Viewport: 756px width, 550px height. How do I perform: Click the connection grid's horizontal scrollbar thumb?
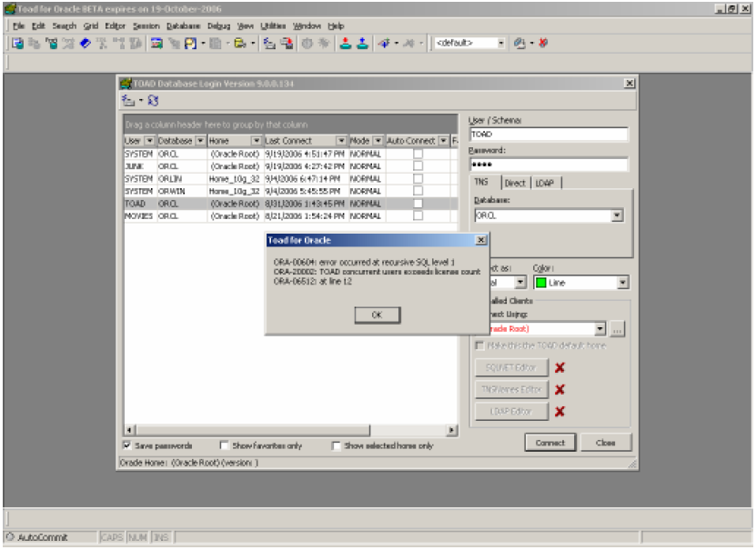253,430
